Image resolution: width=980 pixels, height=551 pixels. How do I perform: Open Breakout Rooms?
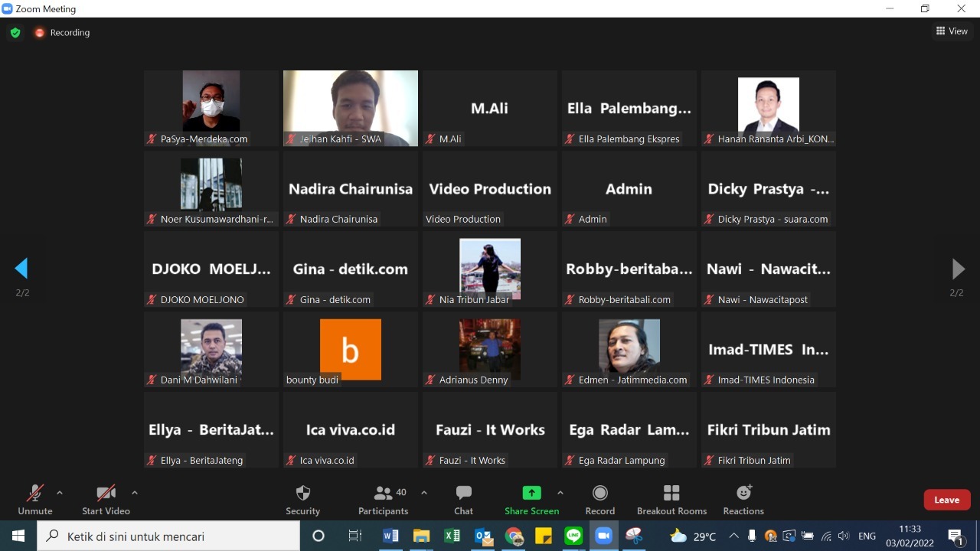671,500
